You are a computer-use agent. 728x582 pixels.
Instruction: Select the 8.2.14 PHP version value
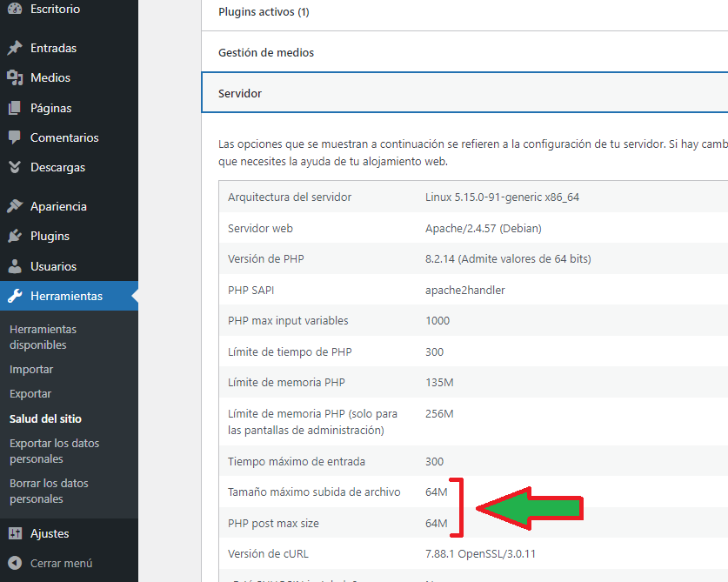click(x=508, y=258)
